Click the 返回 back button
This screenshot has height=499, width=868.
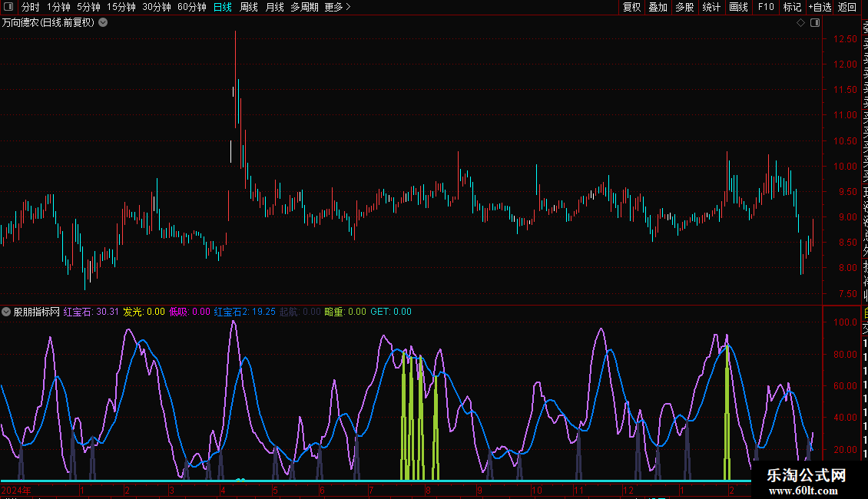847,7
